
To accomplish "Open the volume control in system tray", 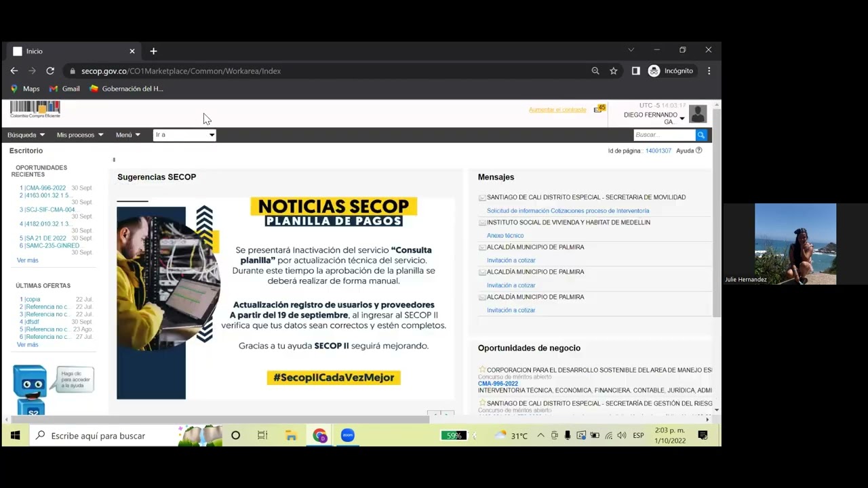I will [x=621, y=435].
